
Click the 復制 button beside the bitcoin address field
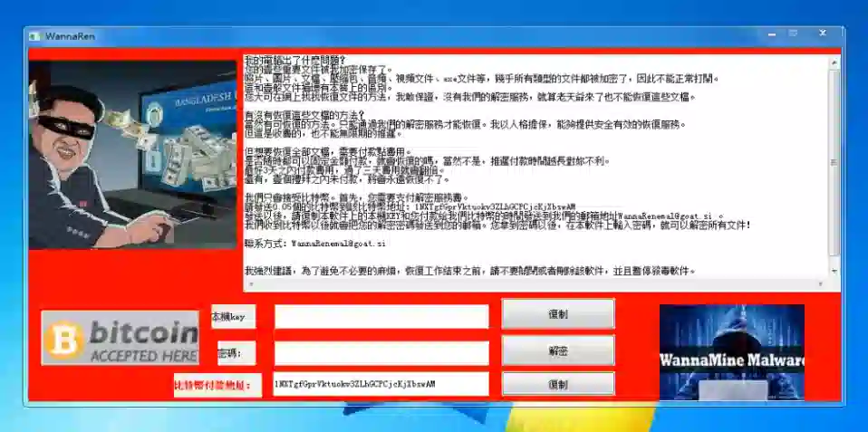tap(558, 384)
